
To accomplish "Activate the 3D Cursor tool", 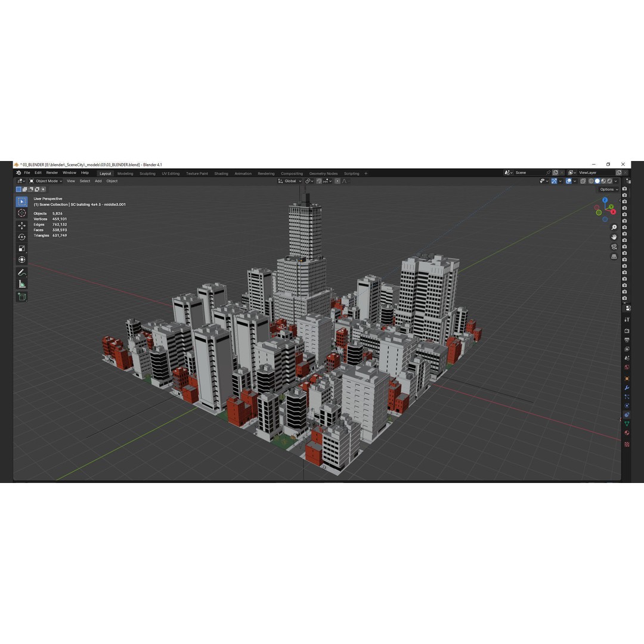I will click(x=22, y=213).
